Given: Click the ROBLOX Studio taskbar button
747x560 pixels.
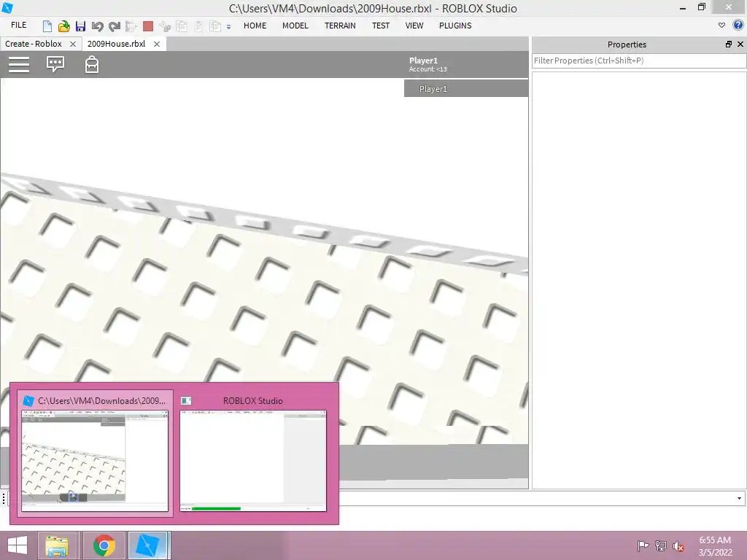Looking at the screenshot, I should (148, 545).
